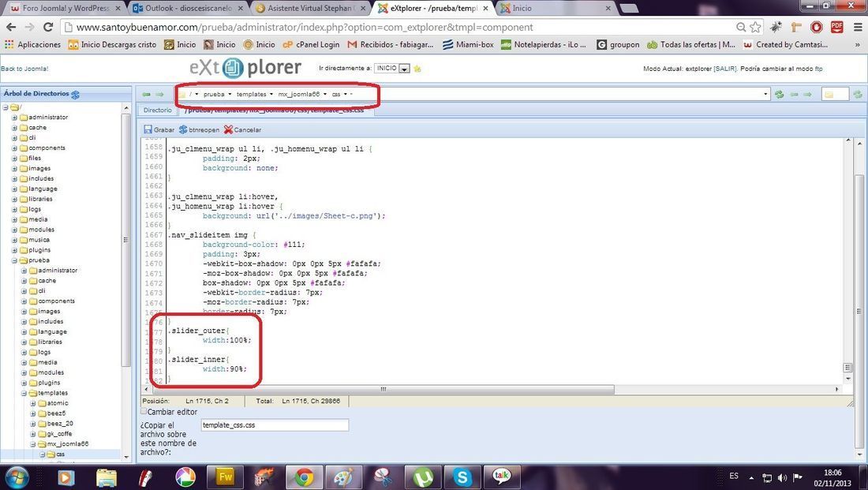Show more bookmarks with the chevron
The image size is (868, 490).
tap(858, 45)
